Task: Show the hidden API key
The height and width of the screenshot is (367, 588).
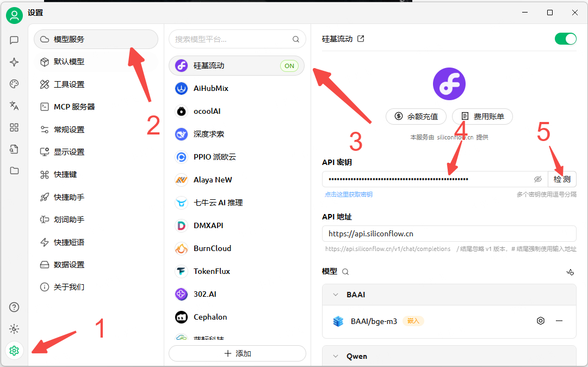Action: click(x=538, y=179)
